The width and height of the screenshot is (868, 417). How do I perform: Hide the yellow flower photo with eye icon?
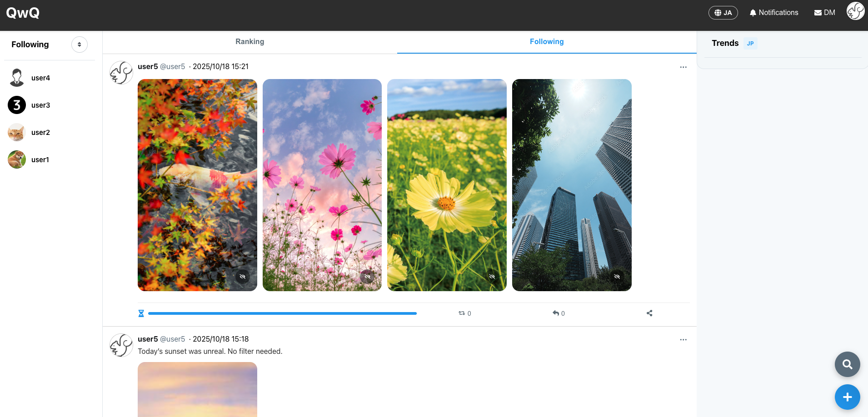(x=492, y=276)
